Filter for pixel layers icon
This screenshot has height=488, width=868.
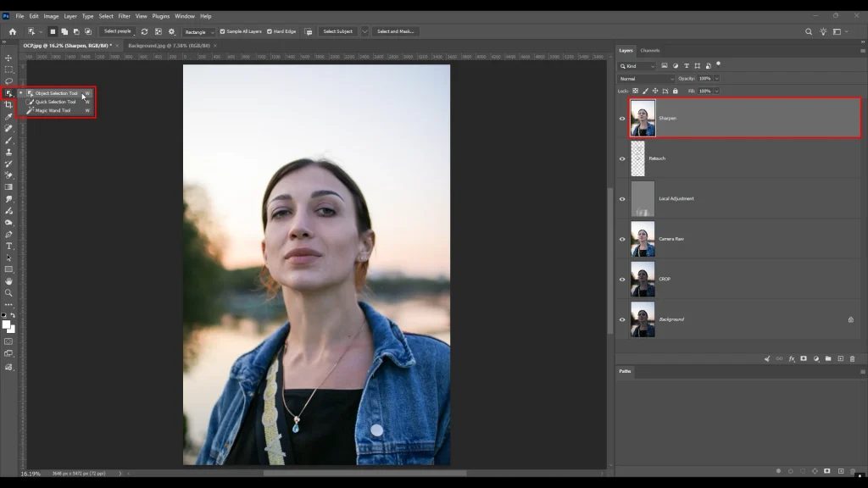665,66
